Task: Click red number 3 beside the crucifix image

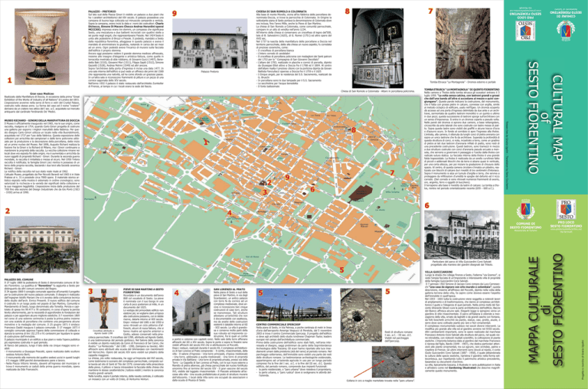Action: pos(91,291)
